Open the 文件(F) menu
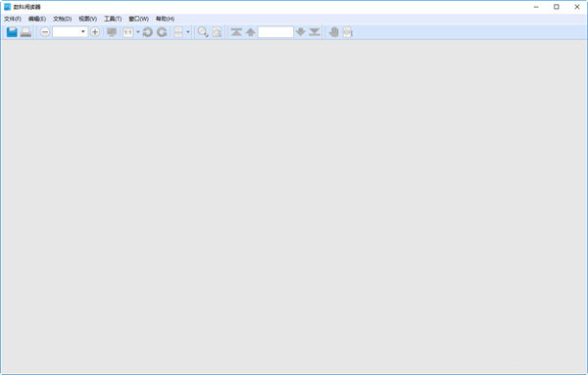The width and height of the screenshot is (588, 375). click(13, 19)
